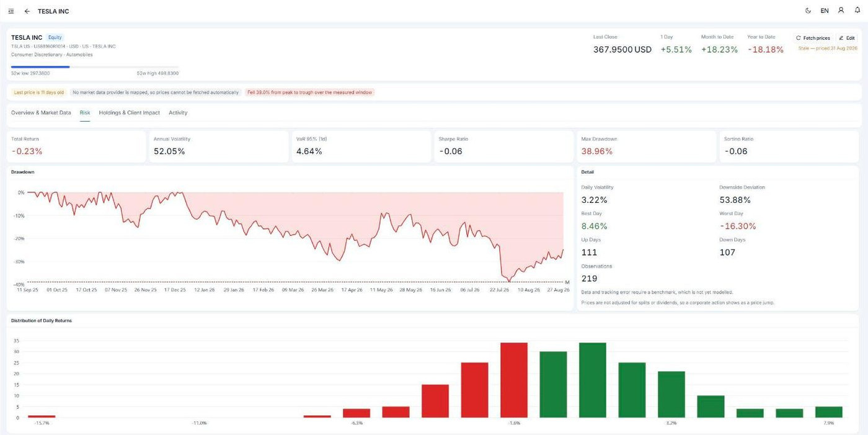Click the VaR 95% (1d) 4.64% card
Image resolution: width=868 pixels, height=435 pixels.
(x=361, y=146)
